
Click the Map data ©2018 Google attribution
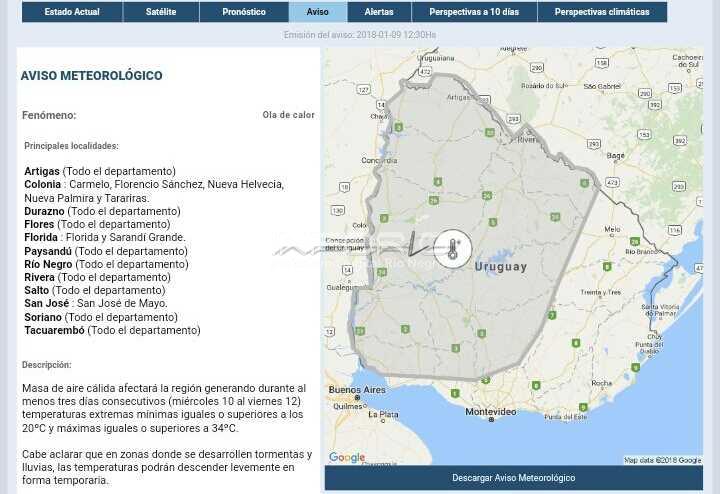663,460
